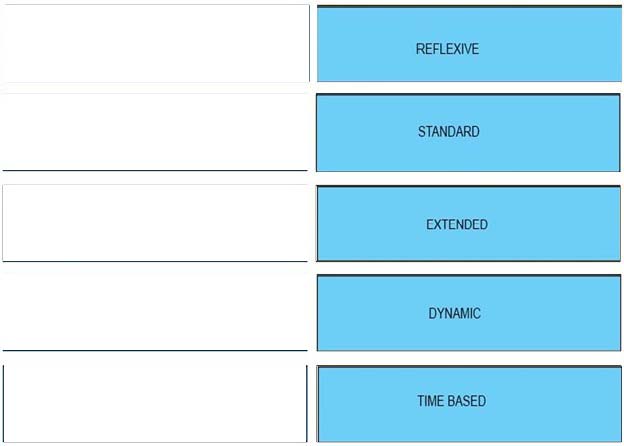Select the fourth white target box

point(155,312)
